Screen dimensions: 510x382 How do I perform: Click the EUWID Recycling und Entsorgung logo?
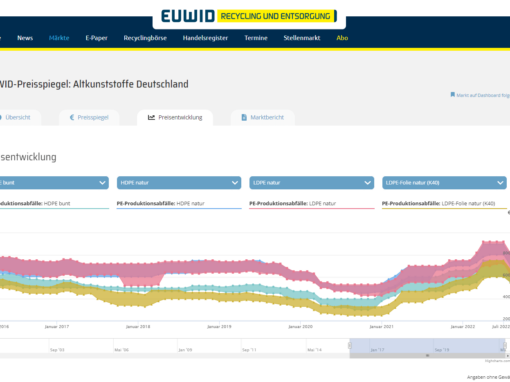coord(249,16)
